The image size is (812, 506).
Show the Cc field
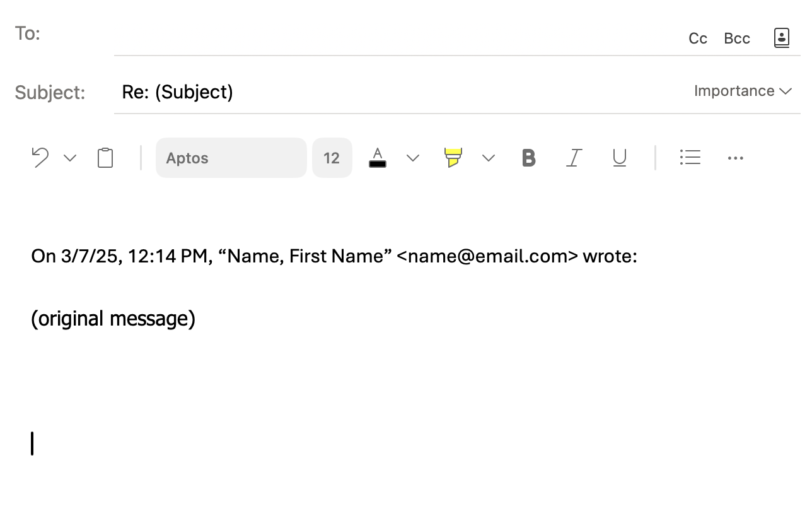(x=698, y=38)
